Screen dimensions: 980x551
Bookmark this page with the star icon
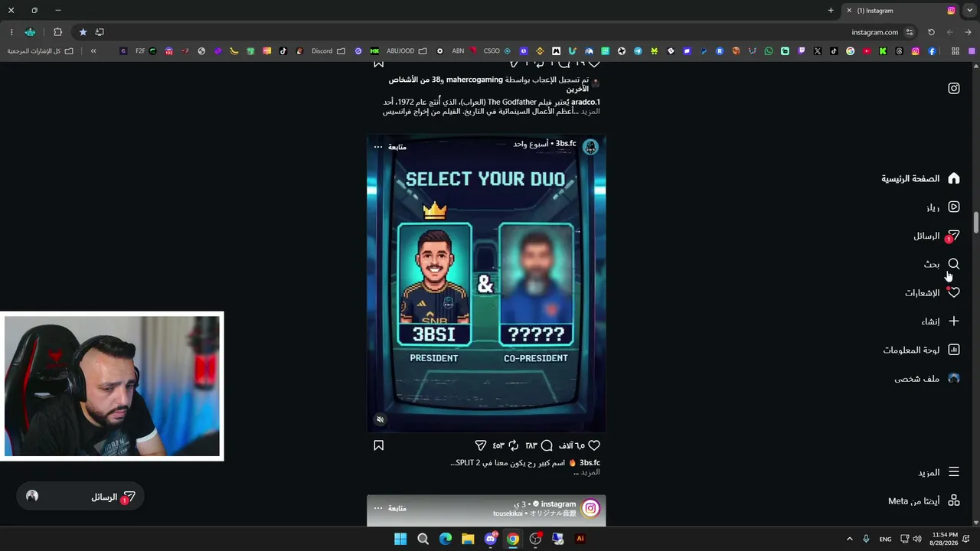point(83,32)
